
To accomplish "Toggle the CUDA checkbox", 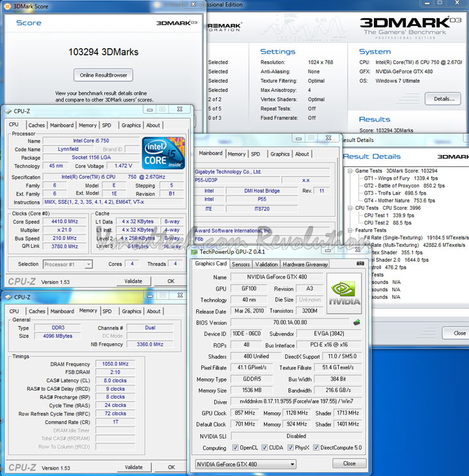I will pos(264,447).
